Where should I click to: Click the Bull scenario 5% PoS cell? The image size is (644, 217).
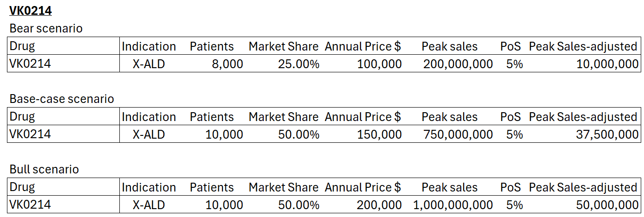click(514, 205)
